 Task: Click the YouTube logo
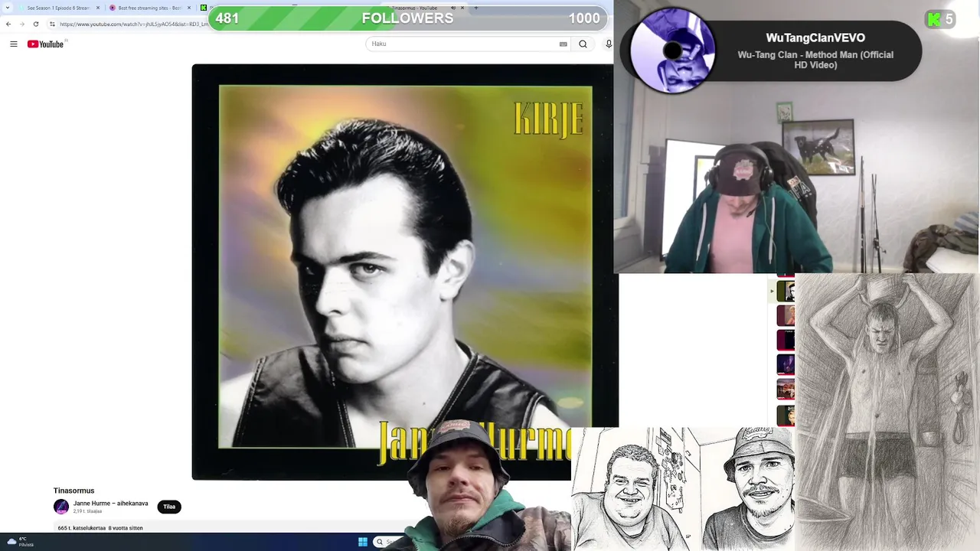46,44
